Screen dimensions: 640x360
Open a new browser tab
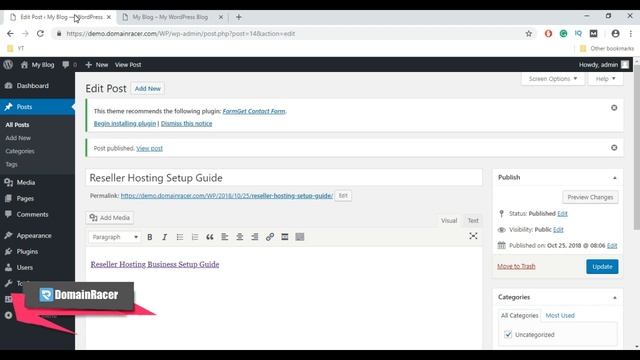tap(239, 17)
